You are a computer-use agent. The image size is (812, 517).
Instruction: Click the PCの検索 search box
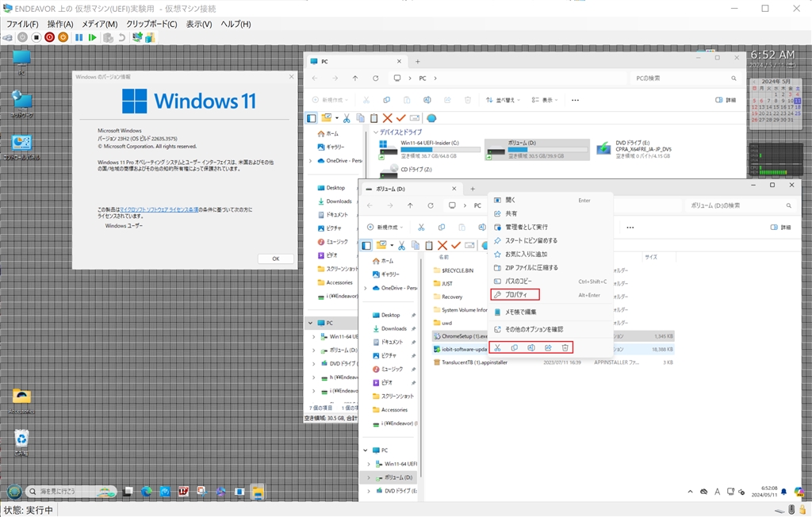pos(685,79)
